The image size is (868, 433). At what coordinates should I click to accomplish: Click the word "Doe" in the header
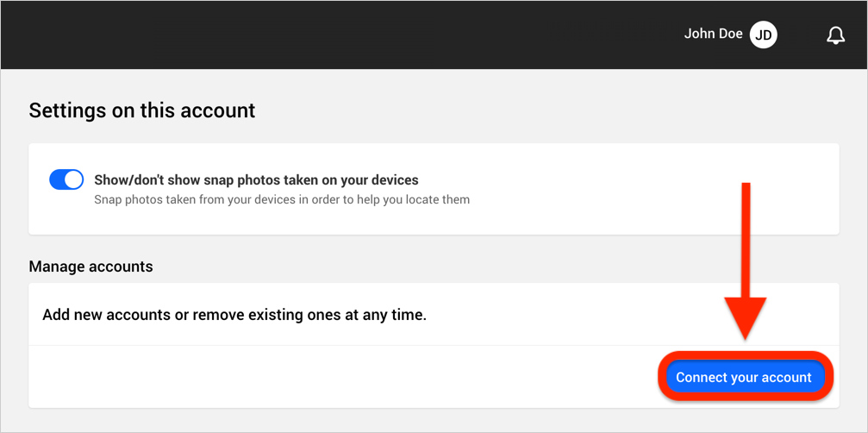point(730,34)
